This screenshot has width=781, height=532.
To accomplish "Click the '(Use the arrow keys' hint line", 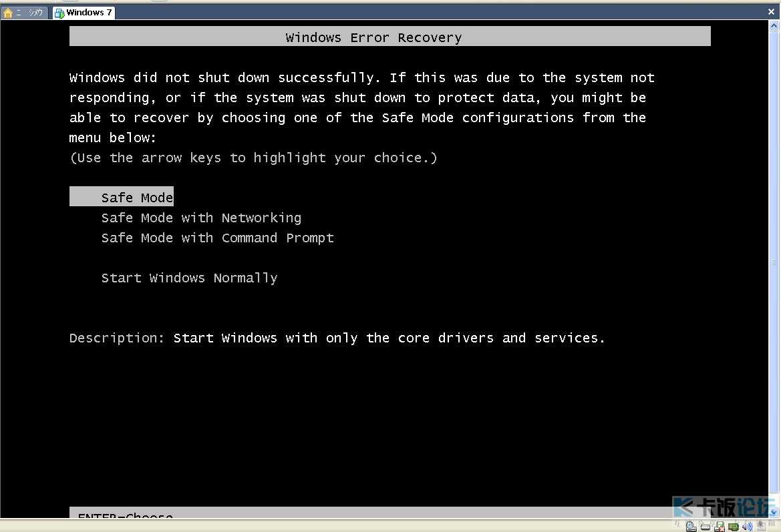I will pyautogui.click(x=253, y=158).
